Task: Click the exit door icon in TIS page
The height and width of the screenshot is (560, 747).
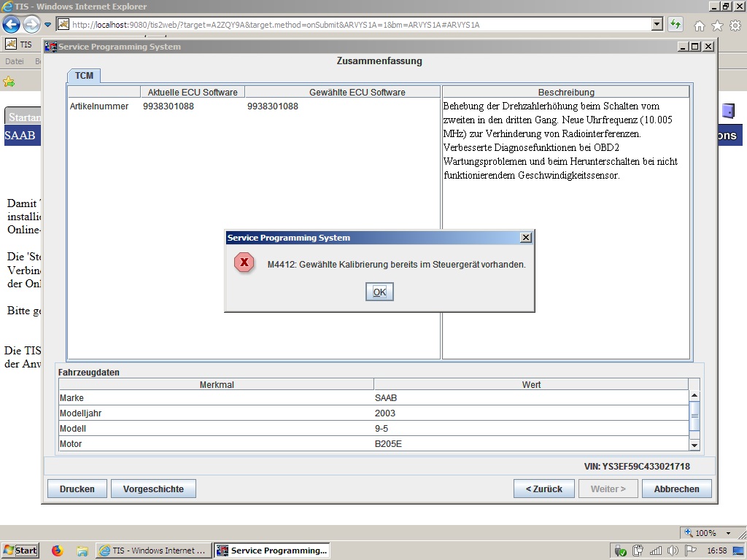Action: coord(729,111)
